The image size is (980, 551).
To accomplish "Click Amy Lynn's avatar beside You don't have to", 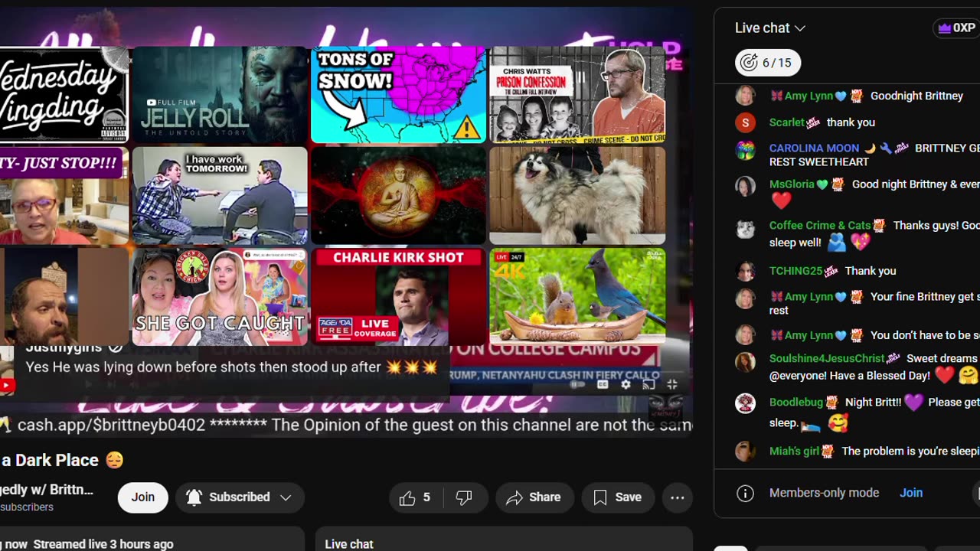I will pos(745,335).
